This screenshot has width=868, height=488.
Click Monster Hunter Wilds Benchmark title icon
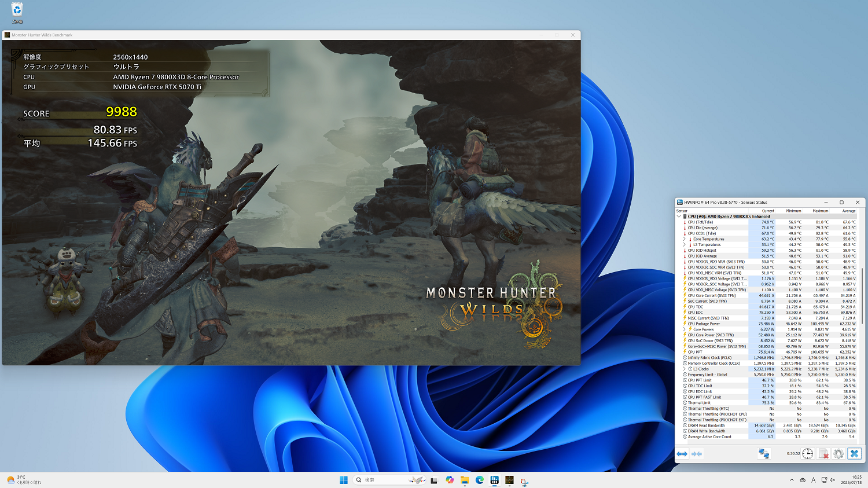(x=7, y=35)
